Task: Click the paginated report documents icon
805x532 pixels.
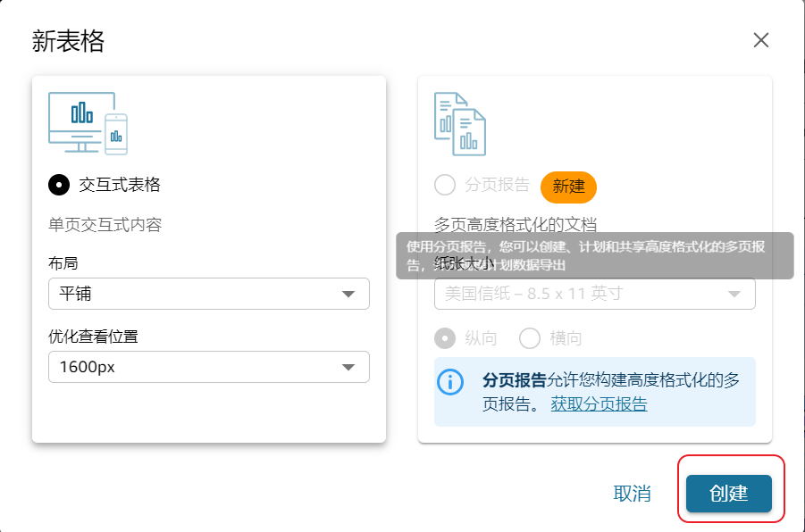Action: [459, 123]
